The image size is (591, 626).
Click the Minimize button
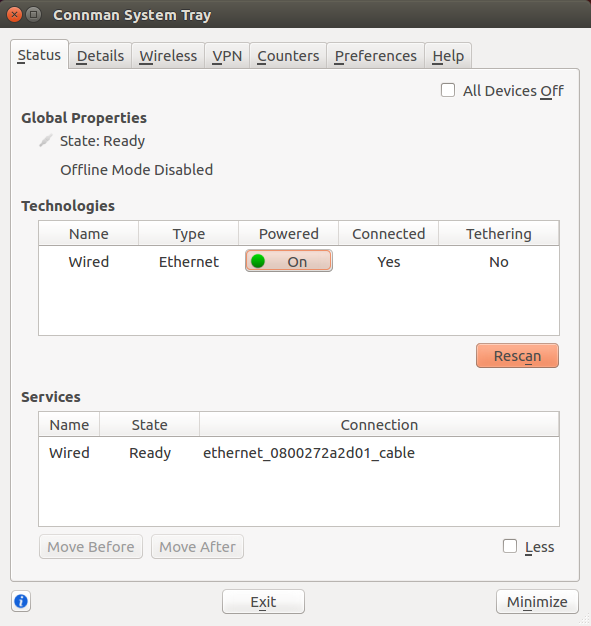tap(537, 601)
